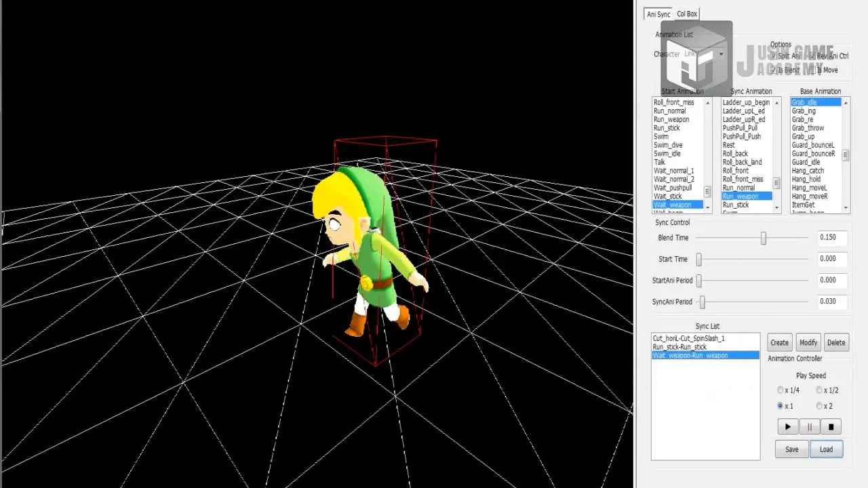Stop the animation playback
This screenshot has width=868, height=488.
tap(831, 427)
